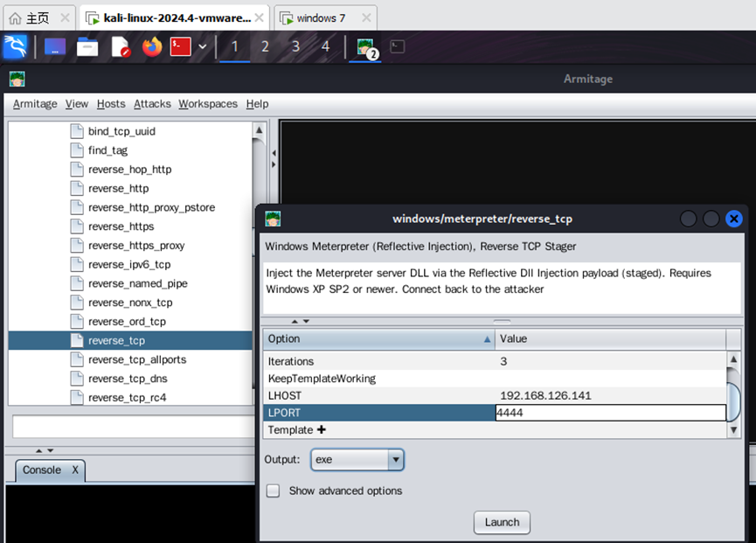This screenshot has height=543, width=756.
Task: Close the windows 7 VM tab
Action: [x=366, y=17]
